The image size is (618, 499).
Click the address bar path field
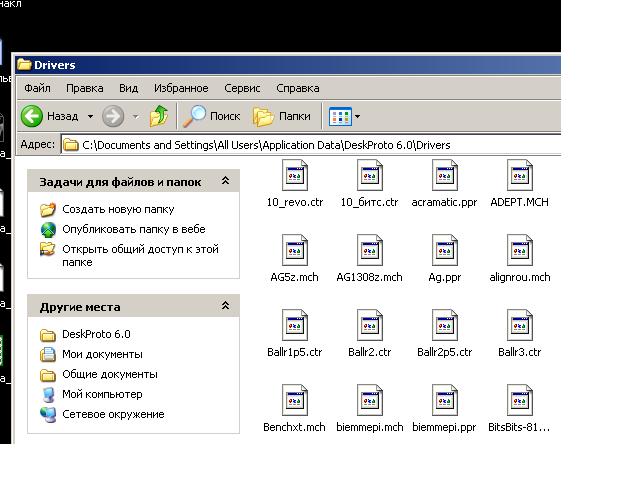pyautogui.click(x=300, y=145)
